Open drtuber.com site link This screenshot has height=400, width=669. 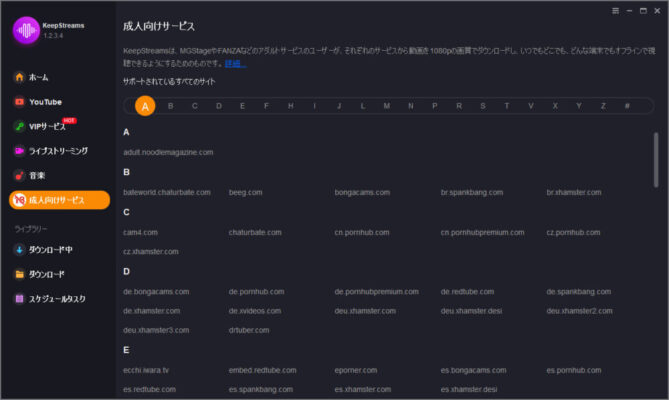coord(249,330)
